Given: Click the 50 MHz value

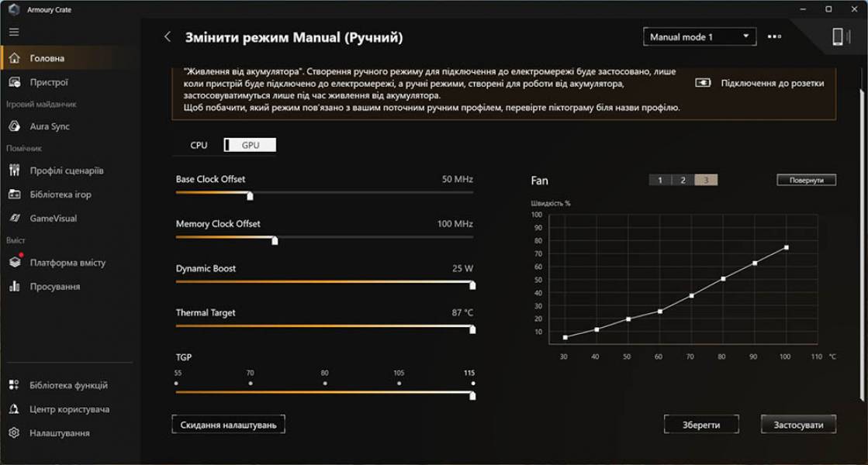Looking at the screenshot, I should [457, 179].
